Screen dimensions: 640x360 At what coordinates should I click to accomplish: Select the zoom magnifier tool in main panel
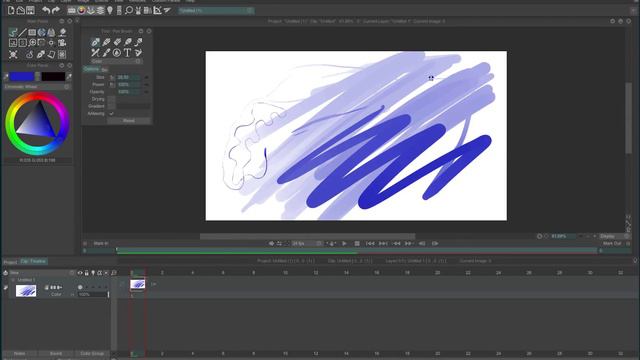point(32,42)
